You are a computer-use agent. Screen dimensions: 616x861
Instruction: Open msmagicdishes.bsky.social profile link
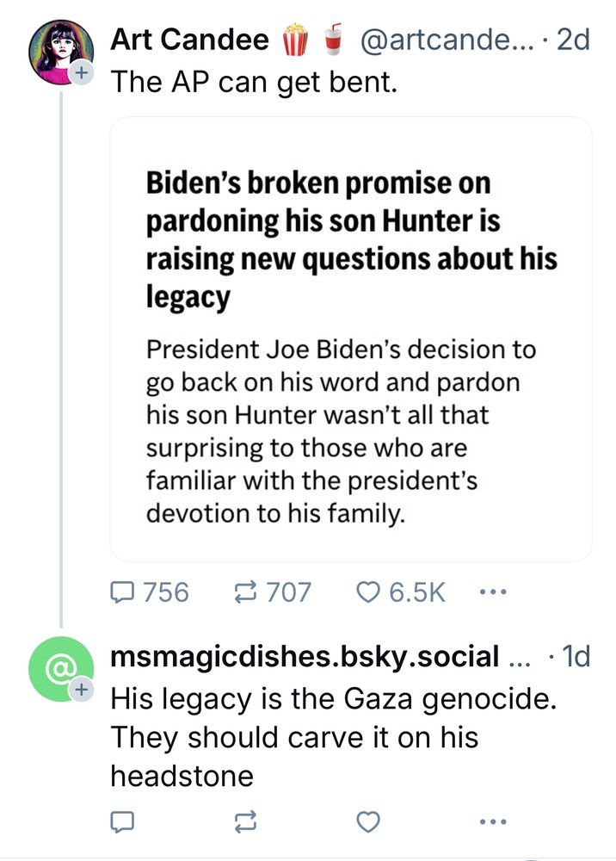[305, 657]
